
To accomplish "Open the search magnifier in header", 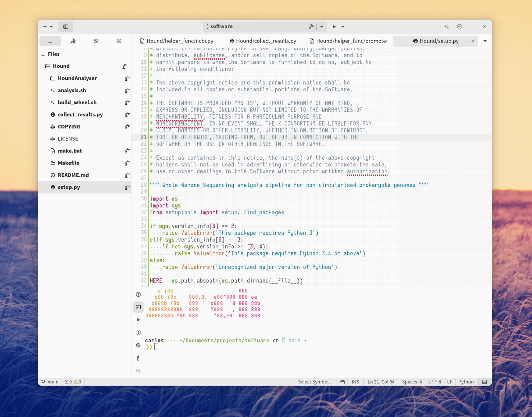I will (x=447, y=27).
